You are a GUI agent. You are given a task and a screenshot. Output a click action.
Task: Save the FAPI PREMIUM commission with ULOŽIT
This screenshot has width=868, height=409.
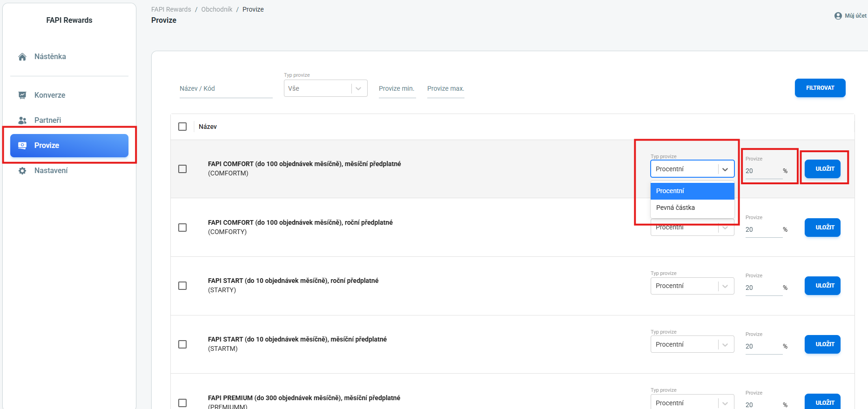click(822, 402)
